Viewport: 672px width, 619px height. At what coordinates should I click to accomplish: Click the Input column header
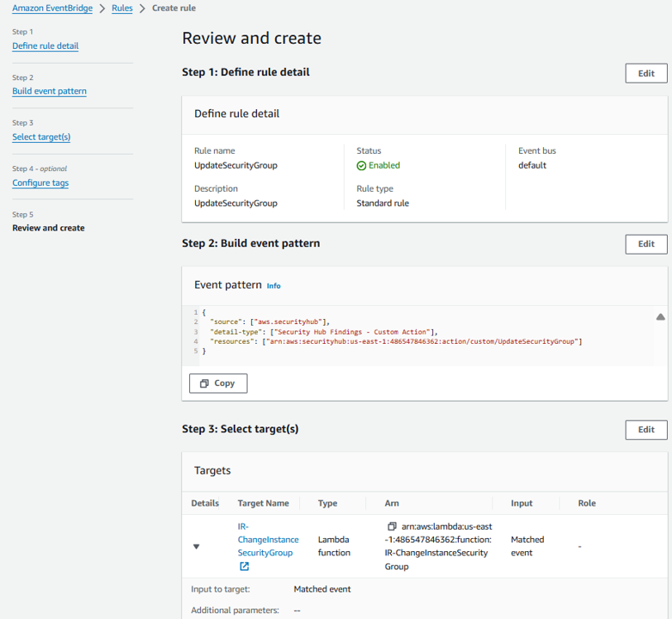(x=522, y=503)
